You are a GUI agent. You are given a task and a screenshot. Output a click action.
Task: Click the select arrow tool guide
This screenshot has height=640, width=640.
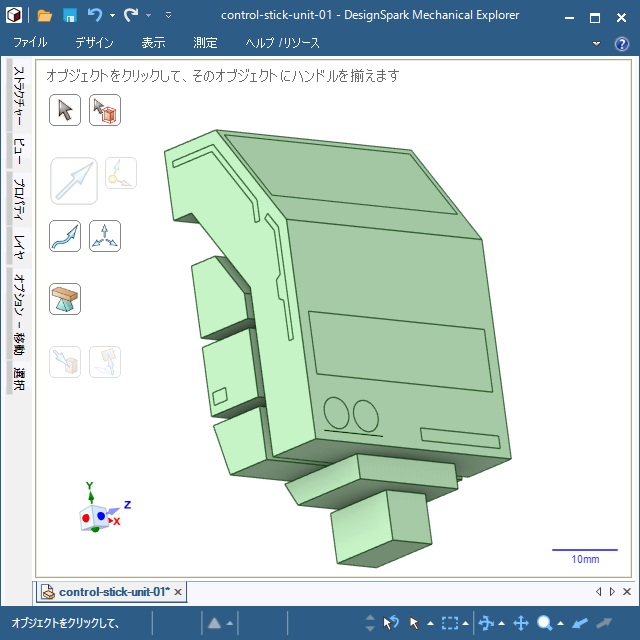point(65,110)
